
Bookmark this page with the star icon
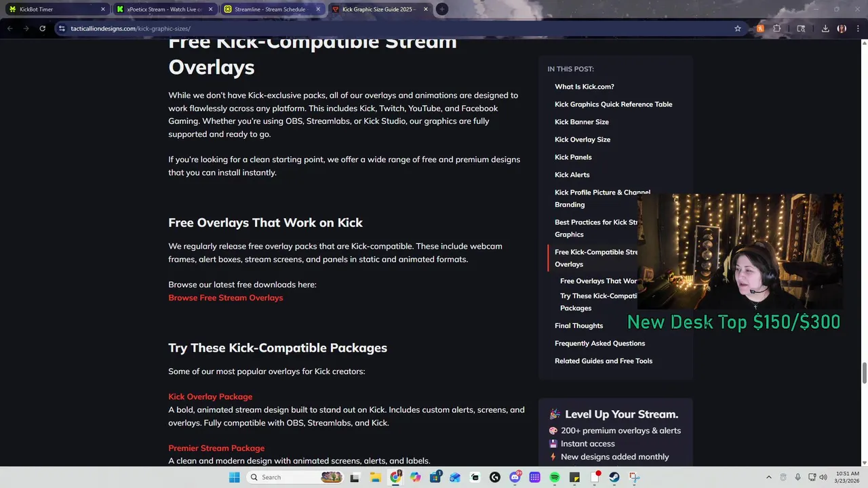[738, 28]
